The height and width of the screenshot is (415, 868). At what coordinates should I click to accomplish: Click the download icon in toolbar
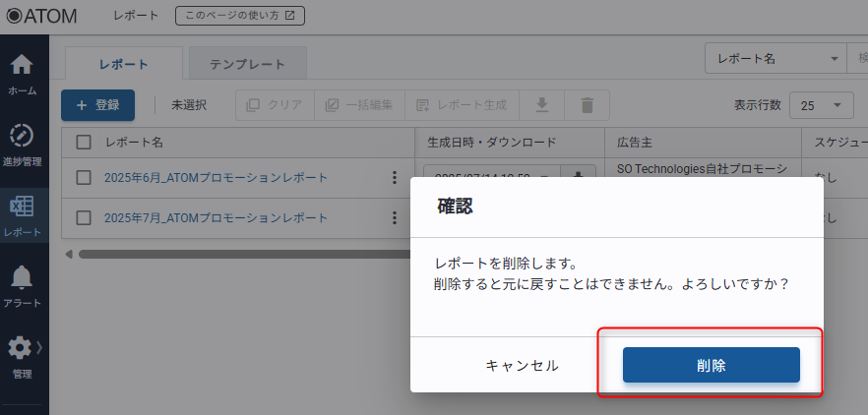(x=540, y=105)
